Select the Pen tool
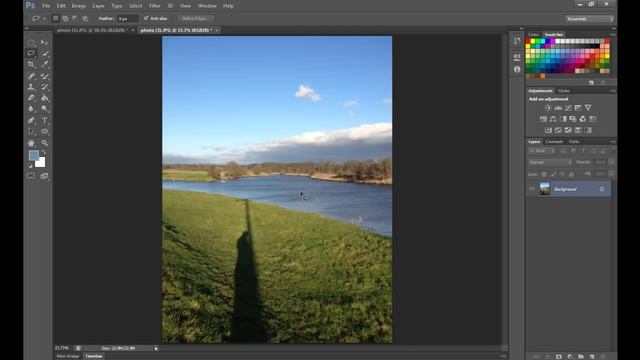 coord(31,120)
